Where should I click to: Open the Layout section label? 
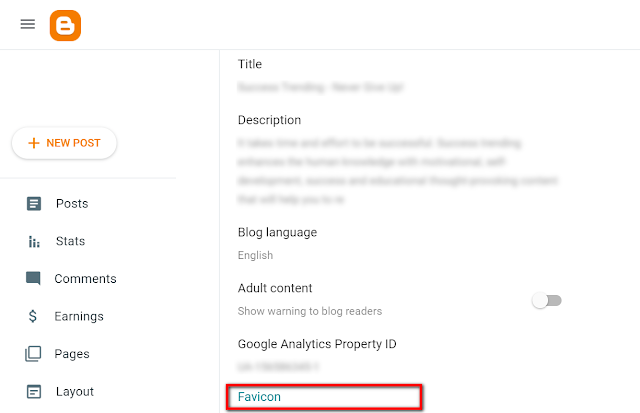75,392
